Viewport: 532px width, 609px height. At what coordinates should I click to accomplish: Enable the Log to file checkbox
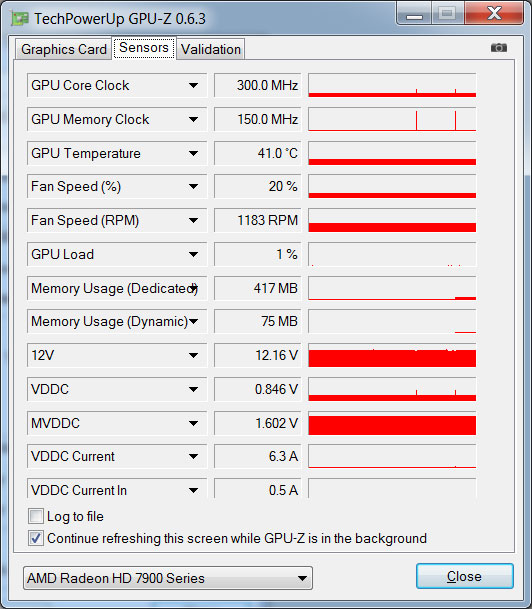coord(36,517)
